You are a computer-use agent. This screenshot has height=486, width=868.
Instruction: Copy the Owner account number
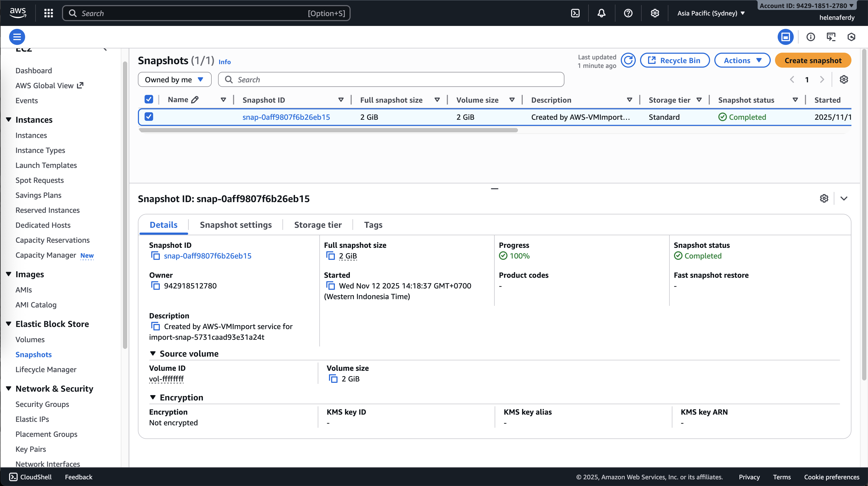coord(155,286)
